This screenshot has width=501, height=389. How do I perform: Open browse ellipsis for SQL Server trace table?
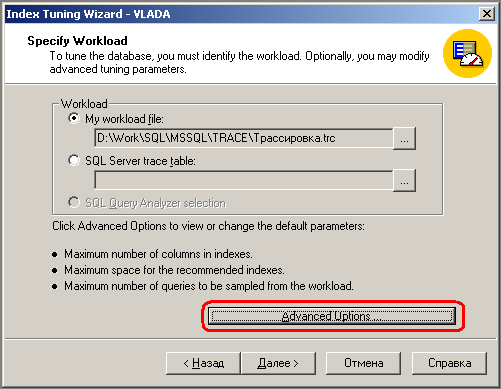coord(404,180)
